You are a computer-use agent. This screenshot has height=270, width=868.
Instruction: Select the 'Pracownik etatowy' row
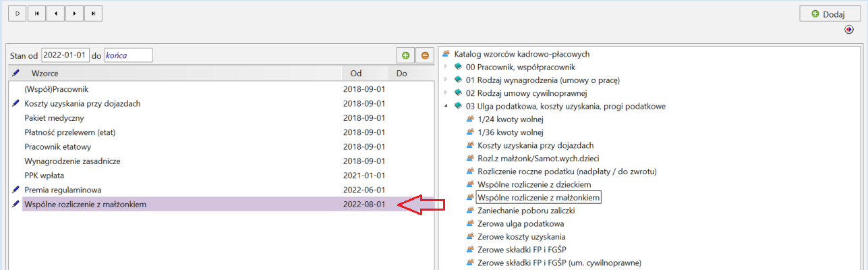point(228,146)
